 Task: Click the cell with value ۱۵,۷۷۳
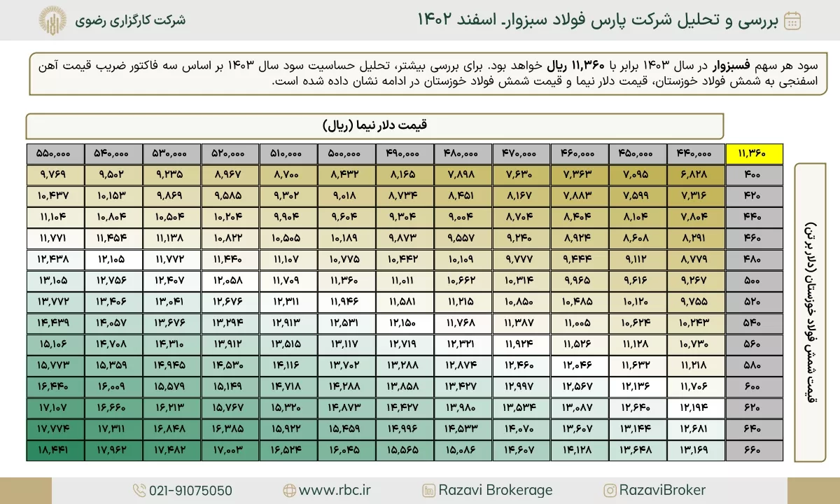(55, 365)
